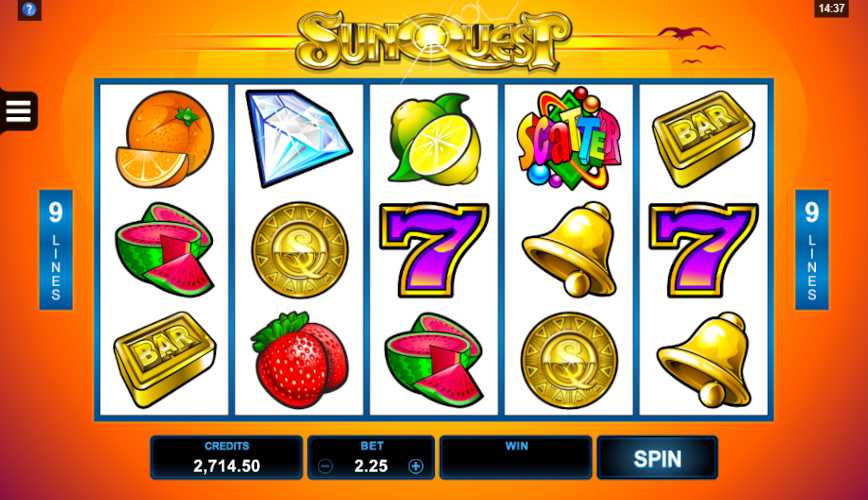Viewport: 868px width, 500px height.
Task: Click the purple seven on reel three
Action: coord(434,249)
